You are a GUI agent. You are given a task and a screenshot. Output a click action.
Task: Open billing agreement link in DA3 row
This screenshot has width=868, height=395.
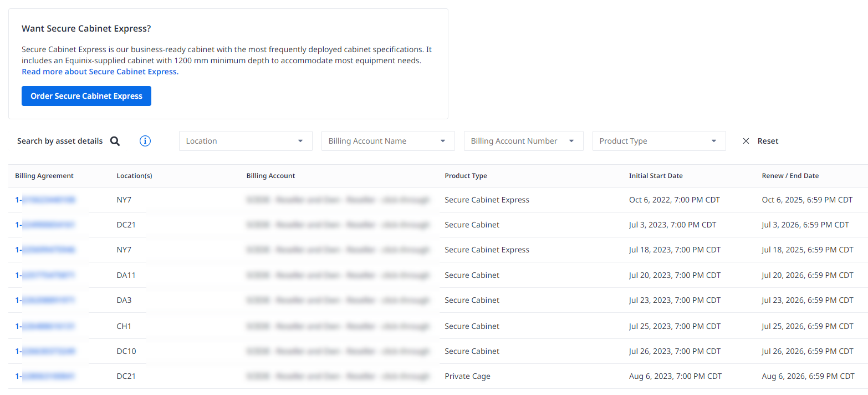45,300
